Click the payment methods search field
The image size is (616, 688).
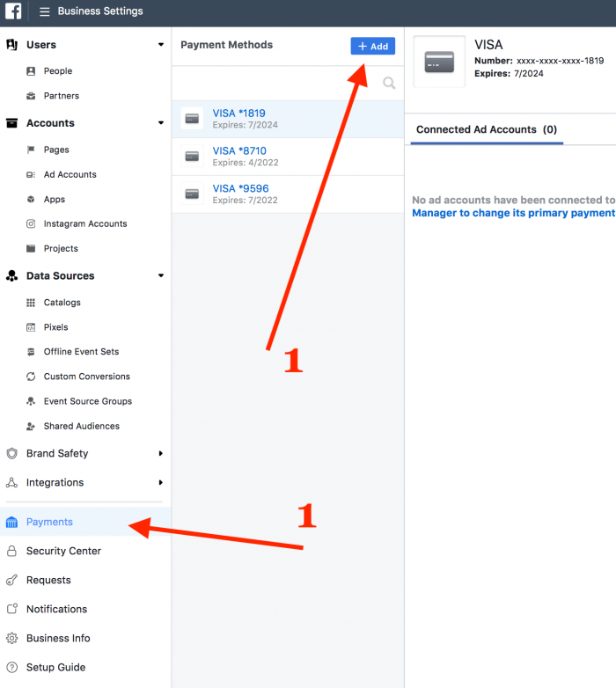click(277, 84)
